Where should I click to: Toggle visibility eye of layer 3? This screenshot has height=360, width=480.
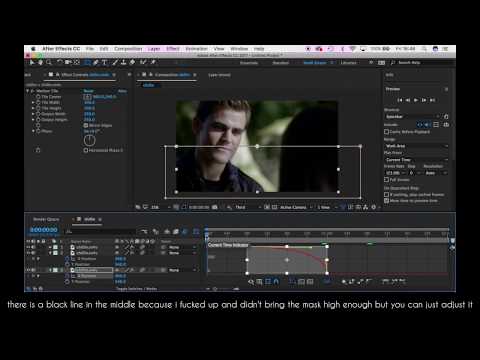click(x=28, y=270)
